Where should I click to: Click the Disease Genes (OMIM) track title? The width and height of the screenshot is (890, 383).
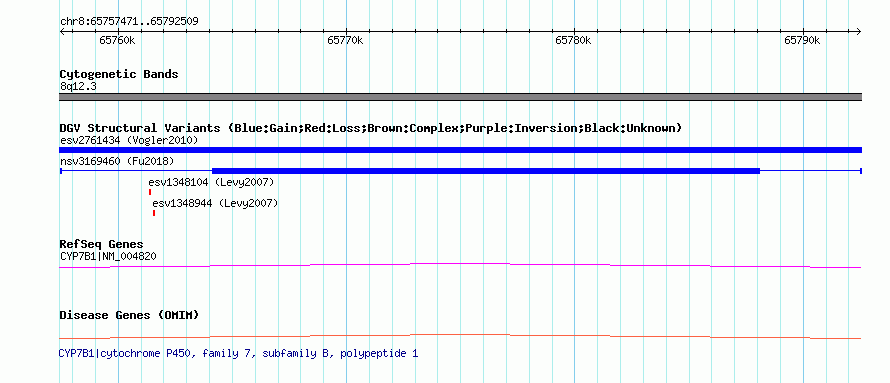pos(129,315)
